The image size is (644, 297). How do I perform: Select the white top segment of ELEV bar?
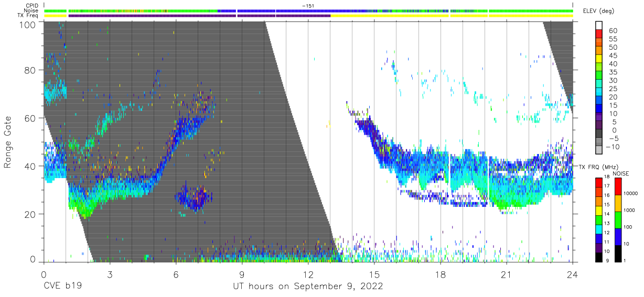599,24
